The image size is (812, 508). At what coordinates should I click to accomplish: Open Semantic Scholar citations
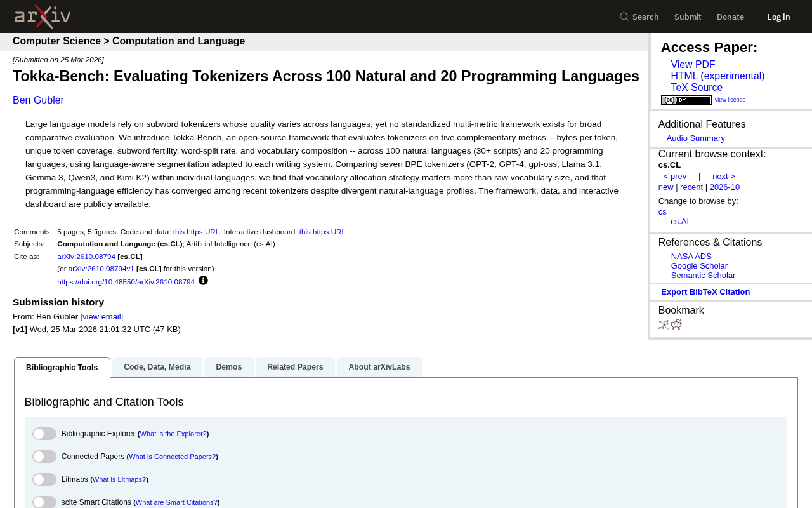coord(703,276)
